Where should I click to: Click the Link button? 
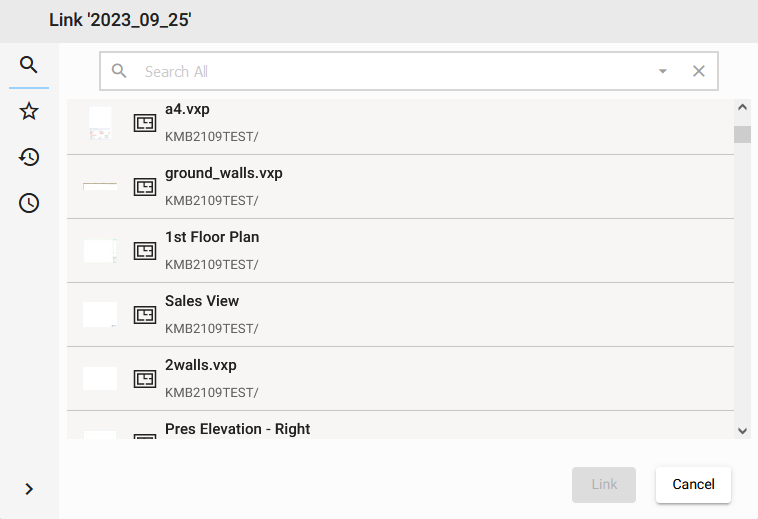[604, 484]
